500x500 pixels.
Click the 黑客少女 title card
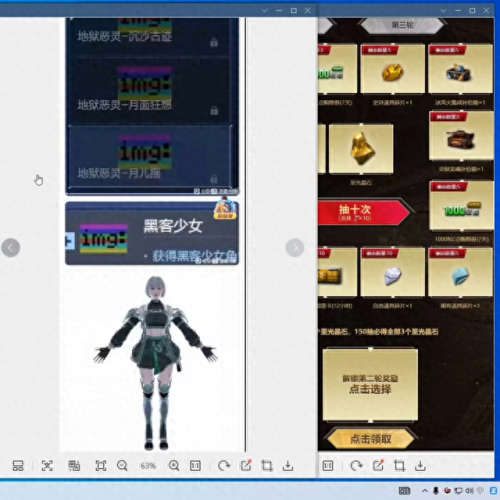point(152,233)
